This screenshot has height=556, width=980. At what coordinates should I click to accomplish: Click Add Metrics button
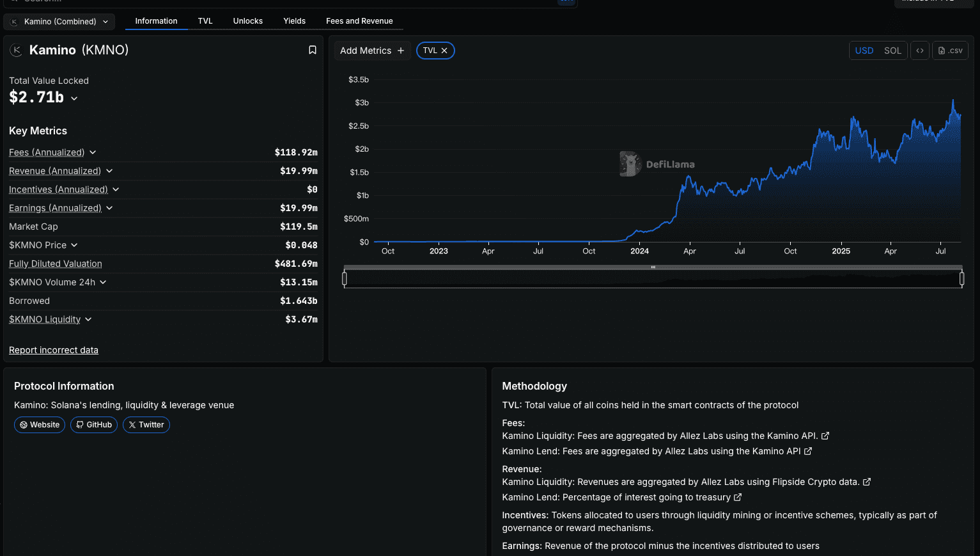[x=372, y=51]
